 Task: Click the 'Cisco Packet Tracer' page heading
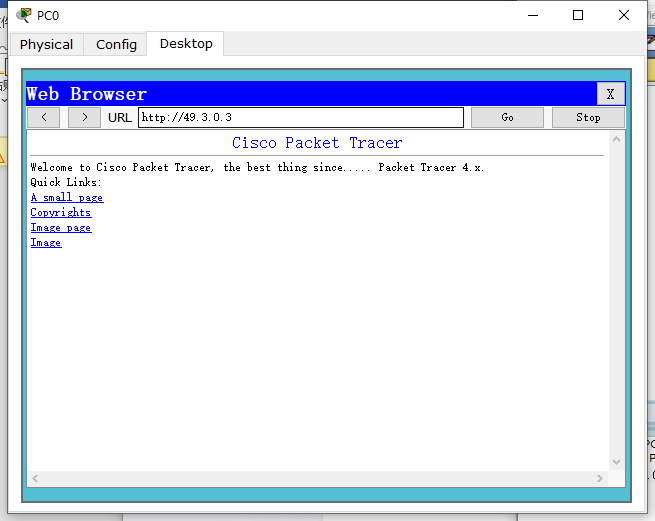[317, 143]
